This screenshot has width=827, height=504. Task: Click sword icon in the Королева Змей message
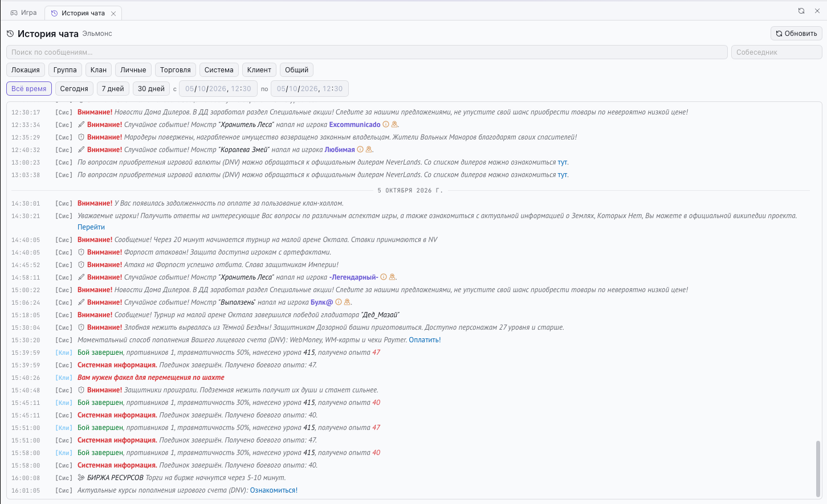(x=81, y=150)
